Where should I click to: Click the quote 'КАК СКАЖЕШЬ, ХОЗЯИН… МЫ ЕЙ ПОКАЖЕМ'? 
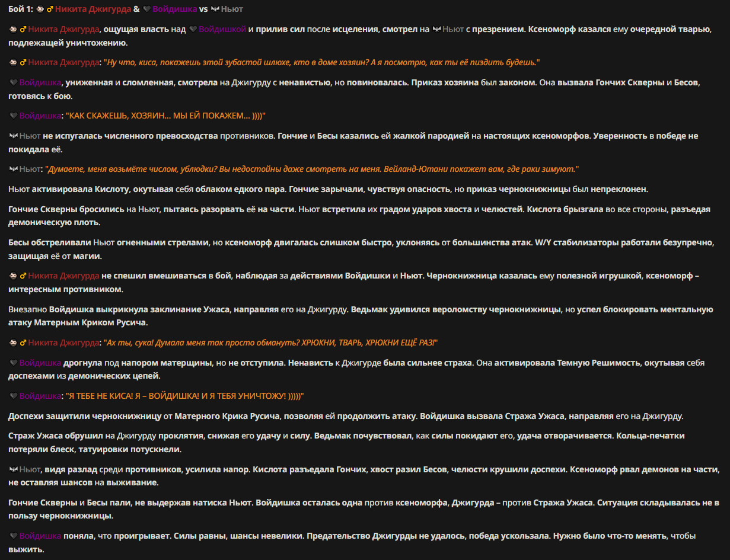point(165,116)
